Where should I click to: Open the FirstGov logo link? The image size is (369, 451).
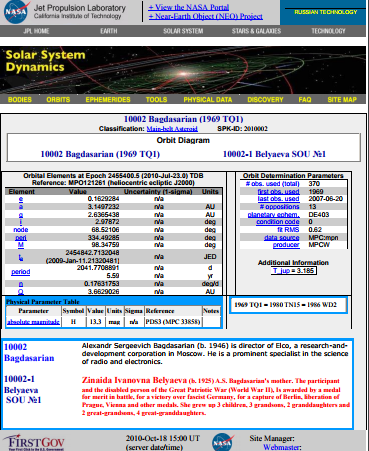pyautogui.click(x=34, y=443)
